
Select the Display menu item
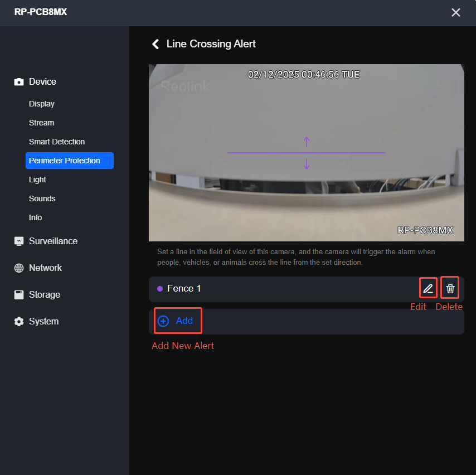(x=41, y=104)
